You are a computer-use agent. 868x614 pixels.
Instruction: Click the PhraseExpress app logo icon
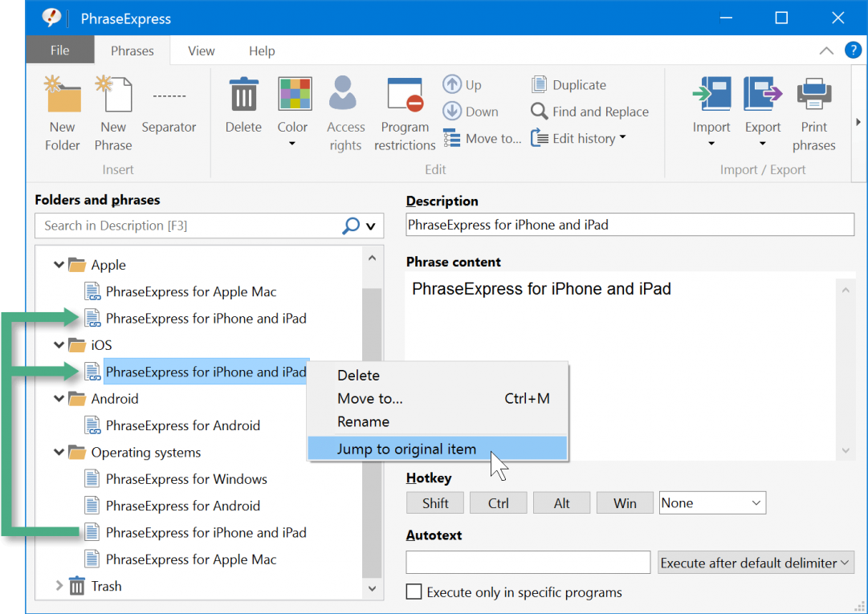point(51,18)
